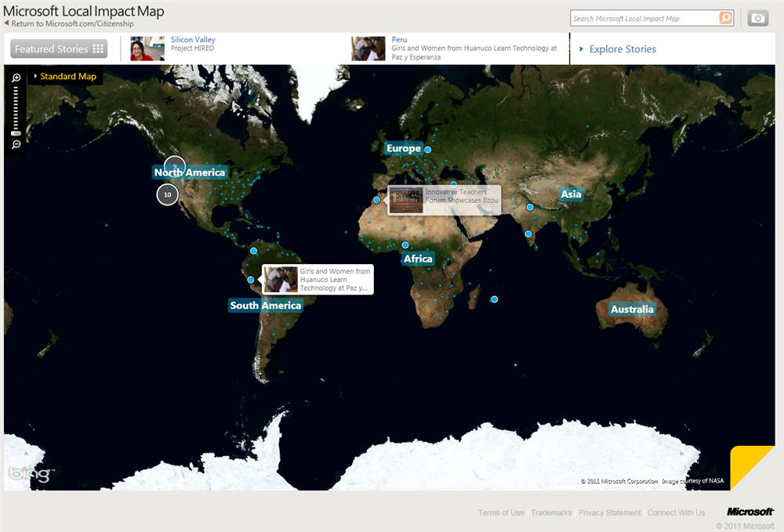Screen dimensions: 784x532
Task: Open the Silicon Valley story link
Action: (x=193, y=39)
